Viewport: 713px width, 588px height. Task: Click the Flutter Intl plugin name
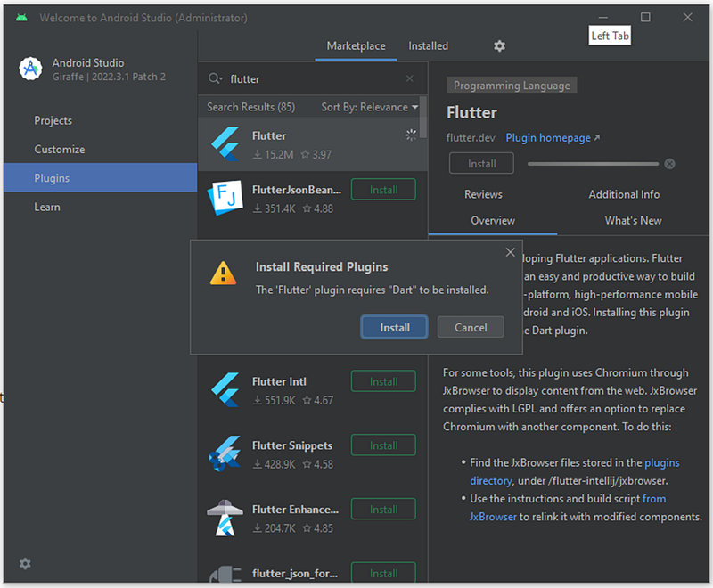pyautogui.click(x=279, y=381)
